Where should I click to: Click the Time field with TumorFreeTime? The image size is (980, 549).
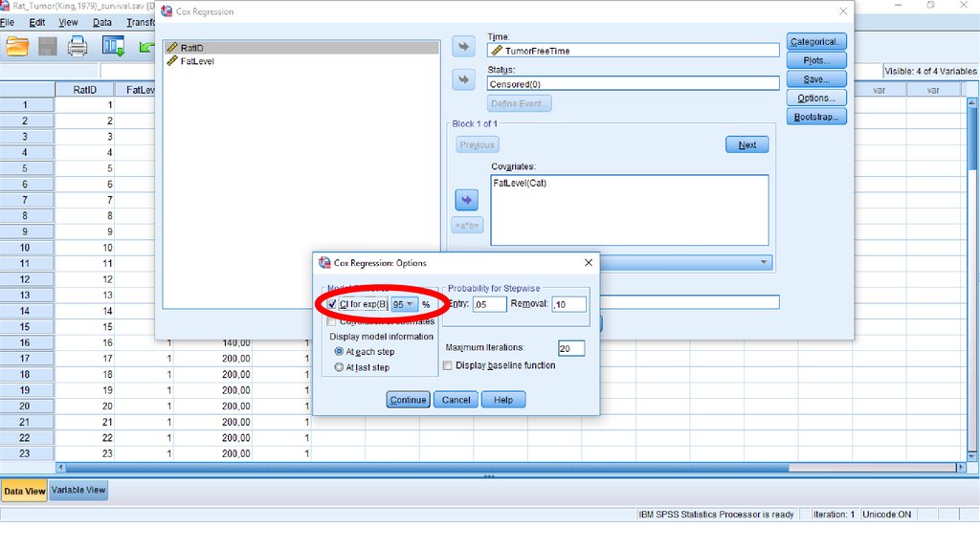[634, 51]
